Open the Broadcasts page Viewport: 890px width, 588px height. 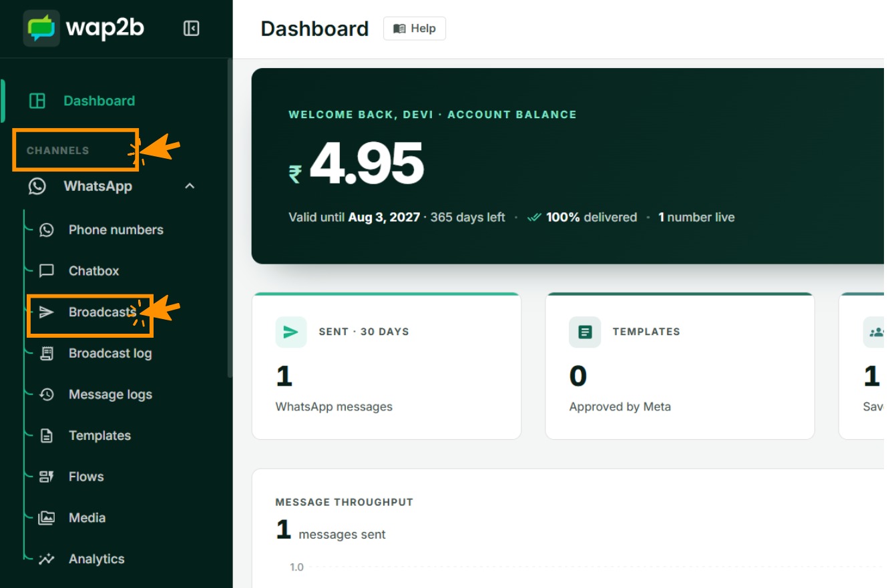click(102, 312)
